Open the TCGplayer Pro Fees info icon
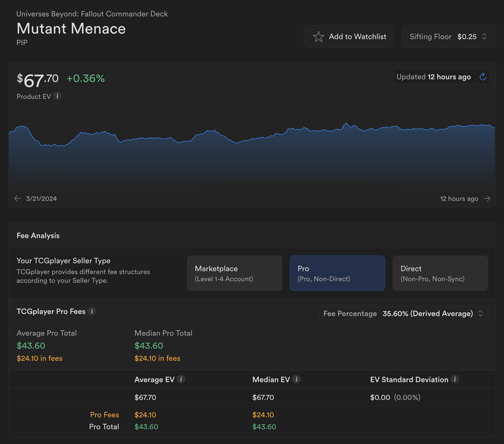 pyautogui.click(x=92, y=311)
